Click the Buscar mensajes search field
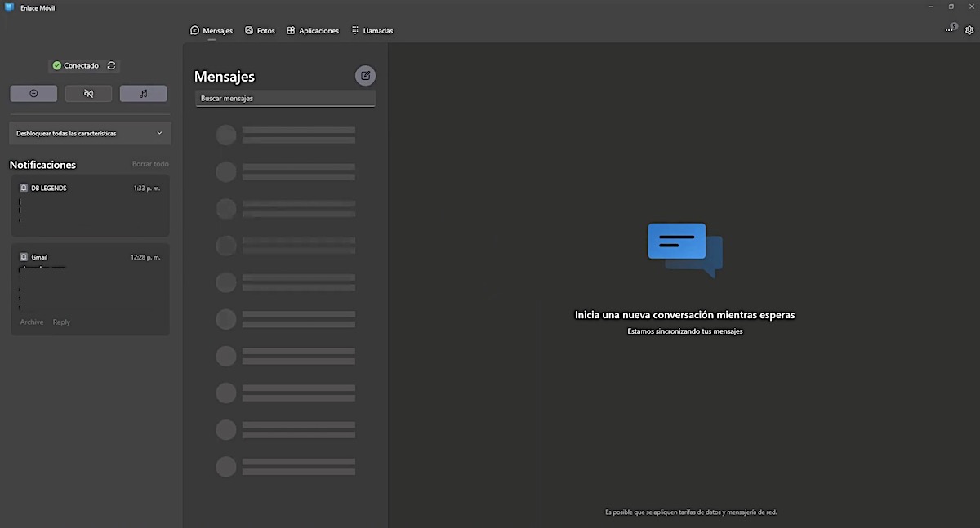Viewport: 980px width, 528px height. tap(284, 99)
